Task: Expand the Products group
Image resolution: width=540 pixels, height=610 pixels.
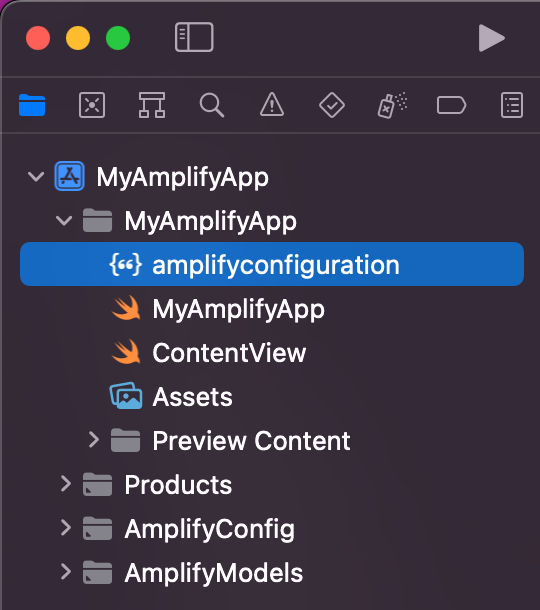Action: click(66, 484)
